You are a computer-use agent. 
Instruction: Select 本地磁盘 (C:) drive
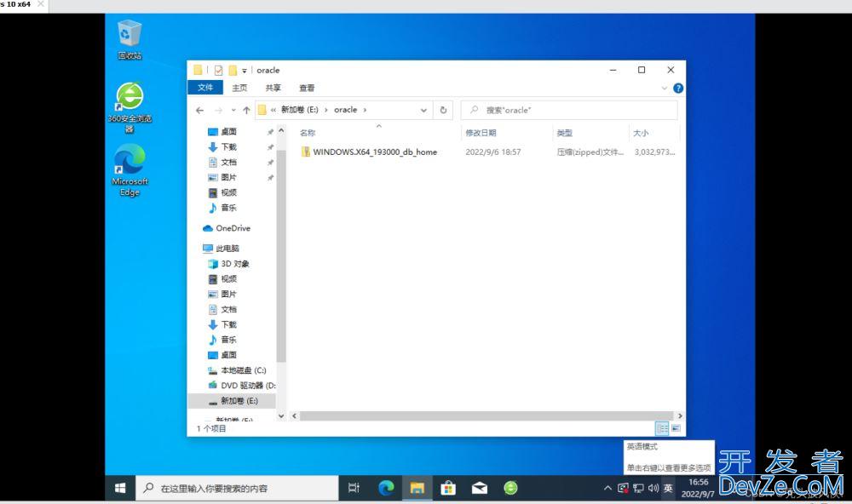pos(237,370)
